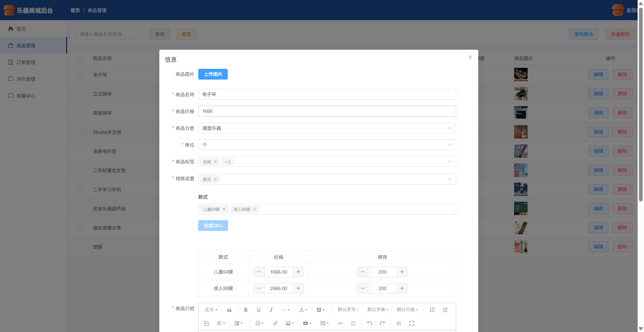644x332 pixels.
Task: Insert a code block with the code icon
Action: pyautogui.click(x=340, y=323)
